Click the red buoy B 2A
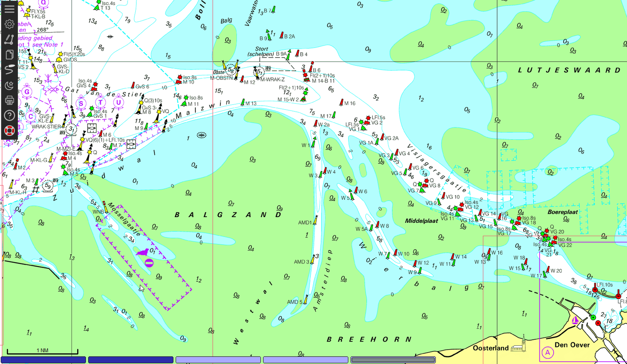The width and height of the screenshot is (627, 364). tap(281, 36)
